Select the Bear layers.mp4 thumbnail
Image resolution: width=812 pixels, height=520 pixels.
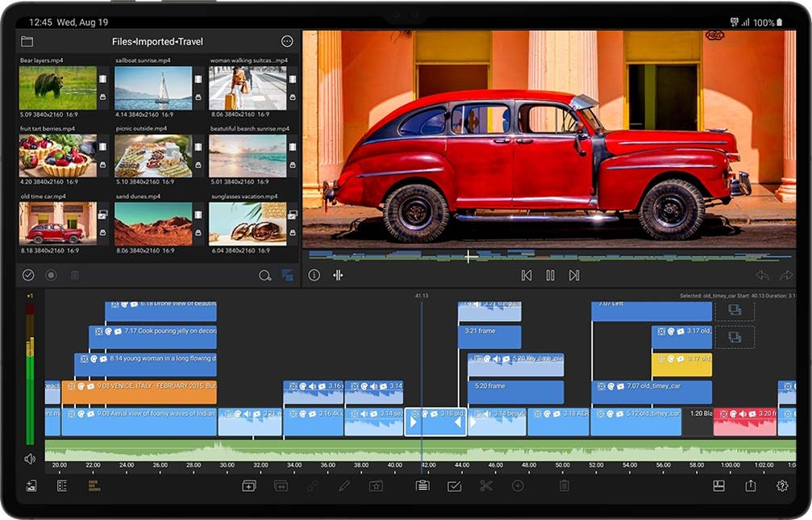(57, 87)
